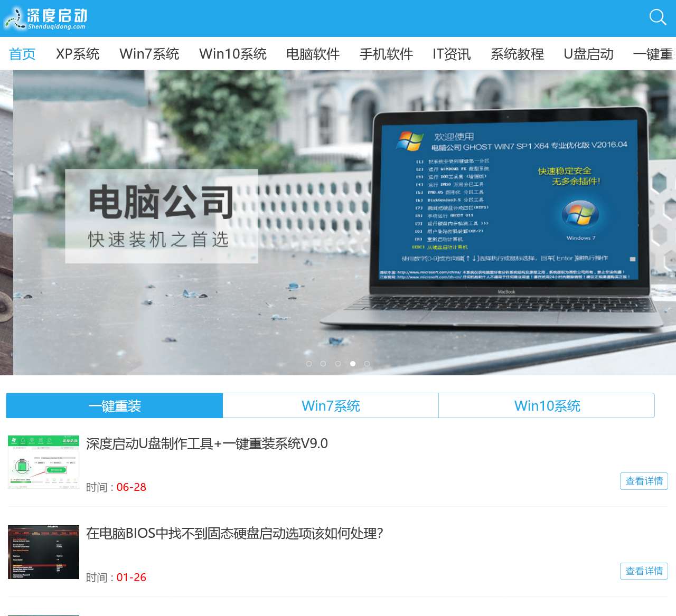Screen dimensions: 676x616
Task: Open the U盘启动 nav item
Action: pos(588,54)
